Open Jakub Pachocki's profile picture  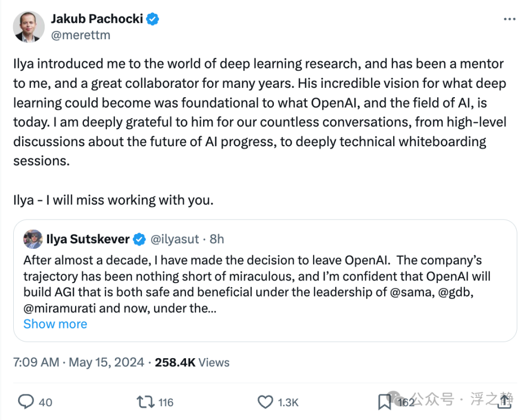[x=27, y=26]
